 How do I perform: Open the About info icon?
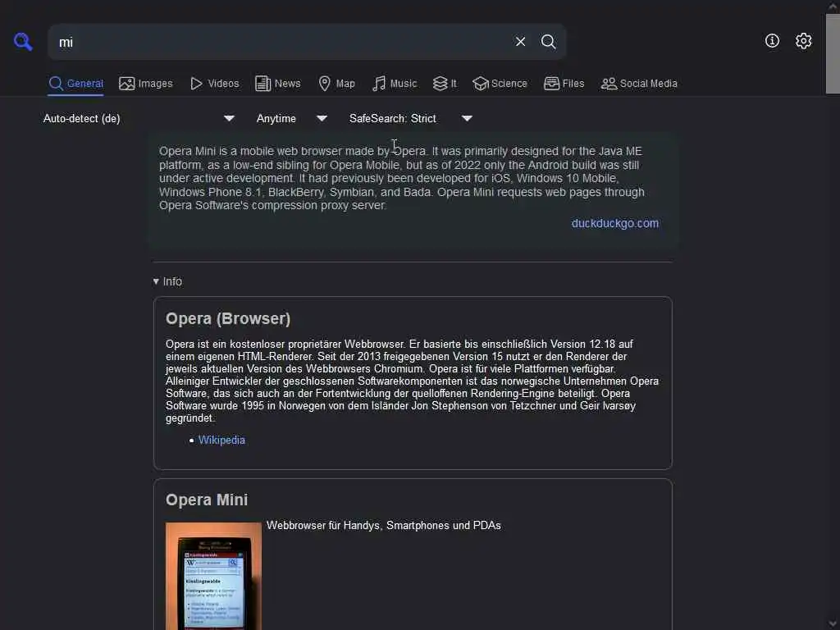coord(772,41)
